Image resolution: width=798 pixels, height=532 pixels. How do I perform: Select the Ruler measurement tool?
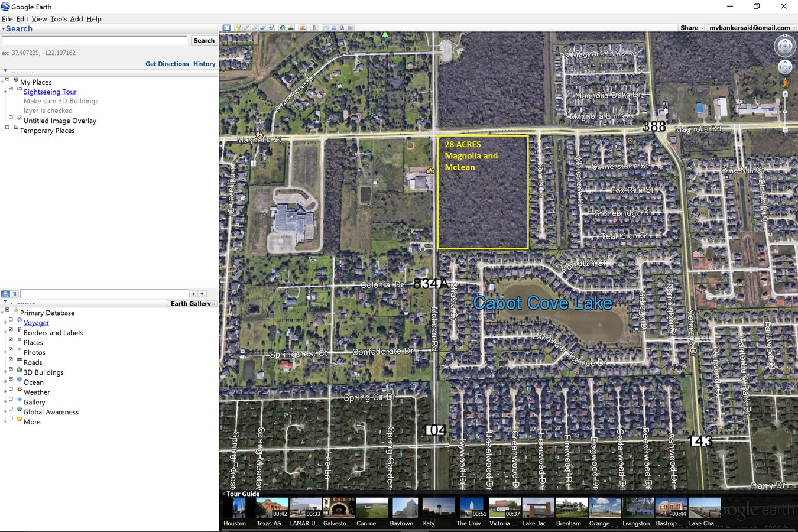point(314,27)
